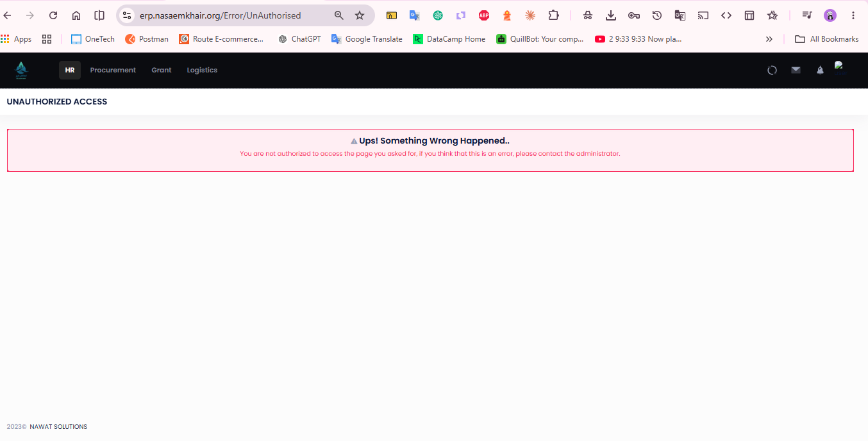Open the Chrome three-dot menu
The image size is (868, 441).
click(x=853, y=15)
